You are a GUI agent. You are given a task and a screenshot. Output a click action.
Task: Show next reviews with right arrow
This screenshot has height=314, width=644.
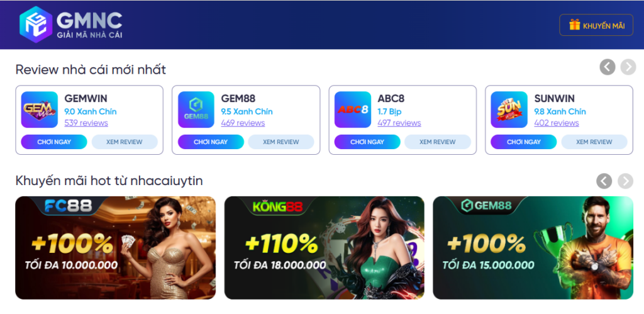tap(628, 67)
